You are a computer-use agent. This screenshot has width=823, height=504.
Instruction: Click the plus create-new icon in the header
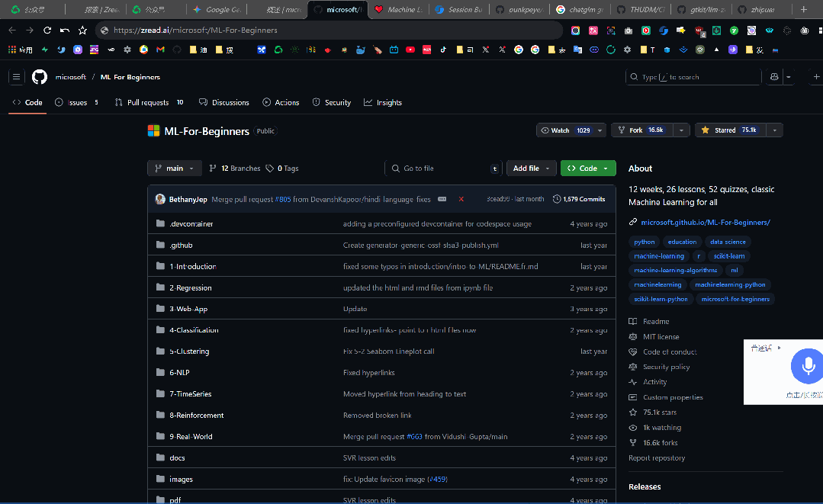coord(816,77)
